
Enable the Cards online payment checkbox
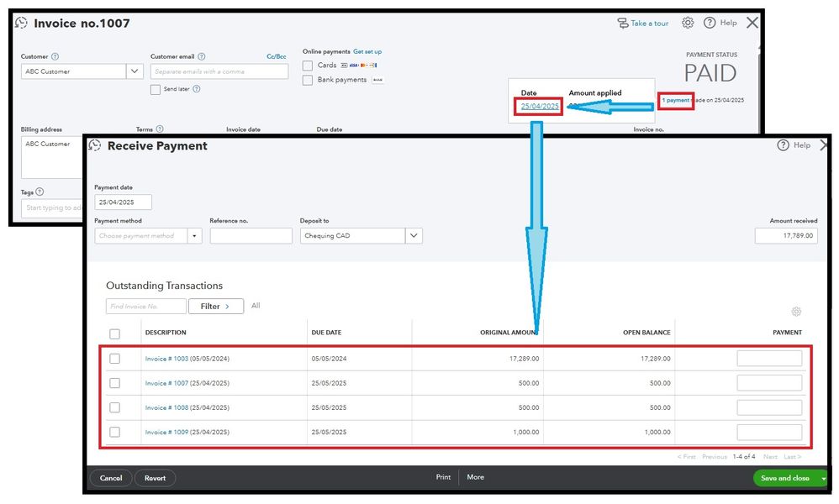tap(308, 66)
